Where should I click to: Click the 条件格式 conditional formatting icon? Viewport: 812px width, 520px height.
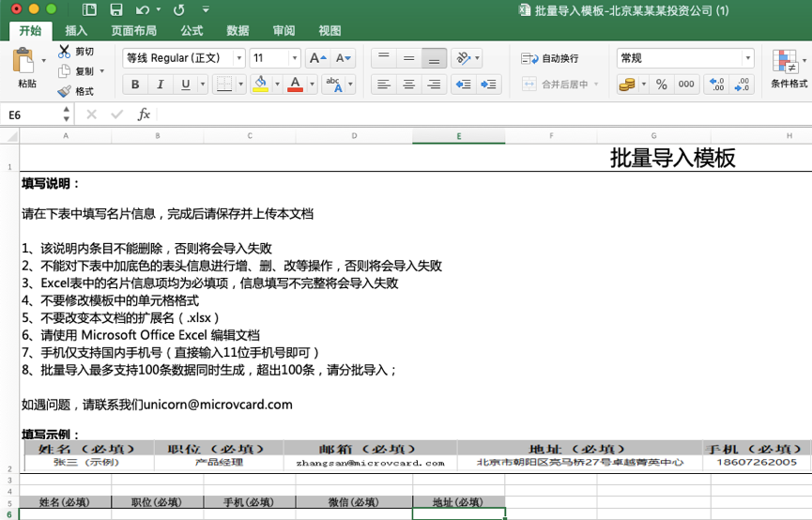point(785,62)
